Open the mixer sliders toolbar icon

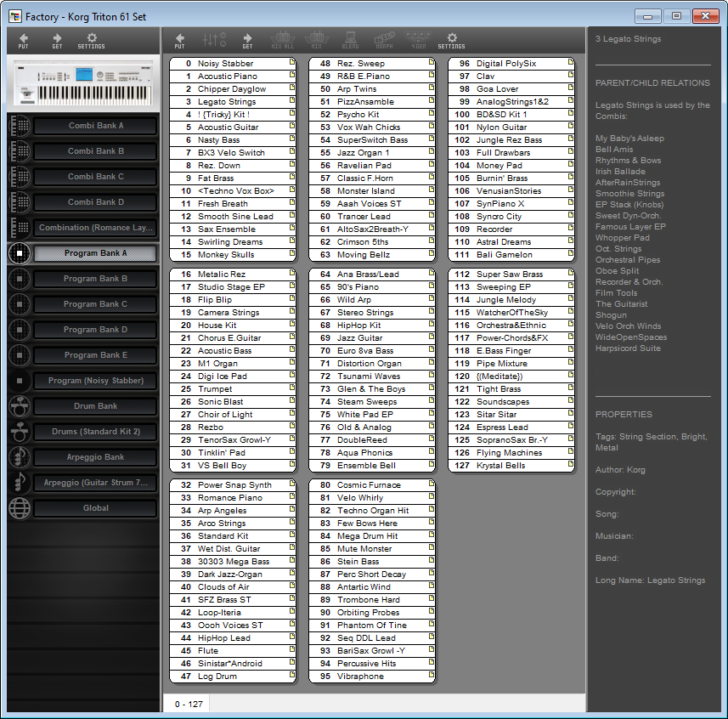(214, 39)
